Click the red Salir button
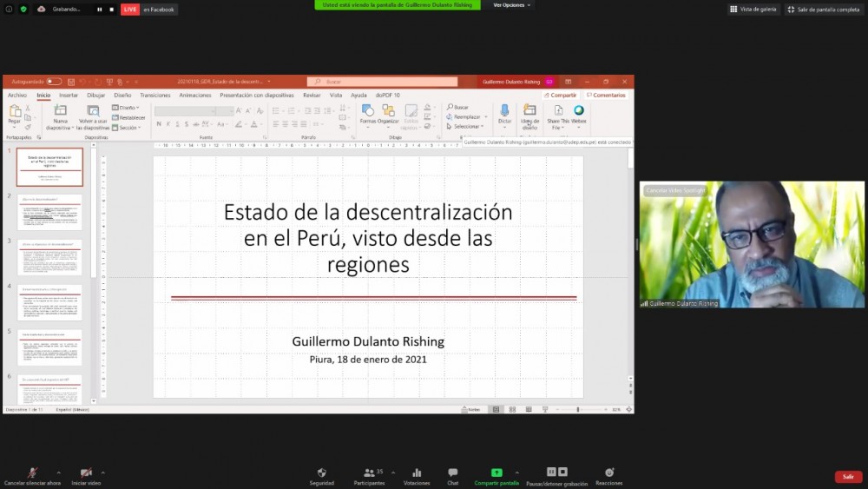 pyautogui.click(x=847, y=477)
